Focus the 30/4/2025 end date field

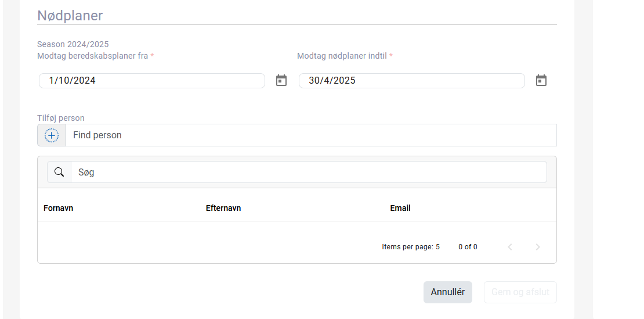(411, 81)
